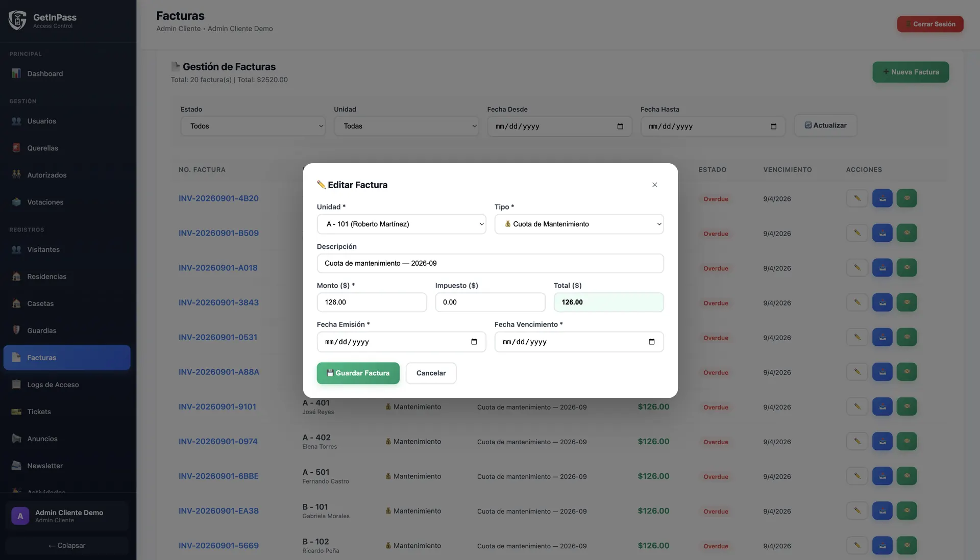Click the Admin Cliente Demo profile avatar
Viewport: 980px width, 560px height.
click(x=20, y=516)
